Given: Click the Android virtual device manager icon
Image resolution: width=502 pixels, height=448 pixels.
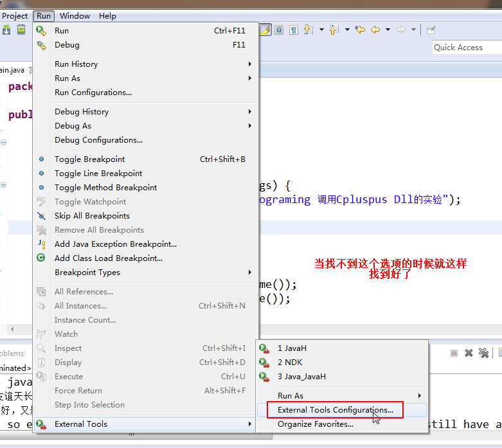Looking at the screenshot, I should [x=21, y=30].
